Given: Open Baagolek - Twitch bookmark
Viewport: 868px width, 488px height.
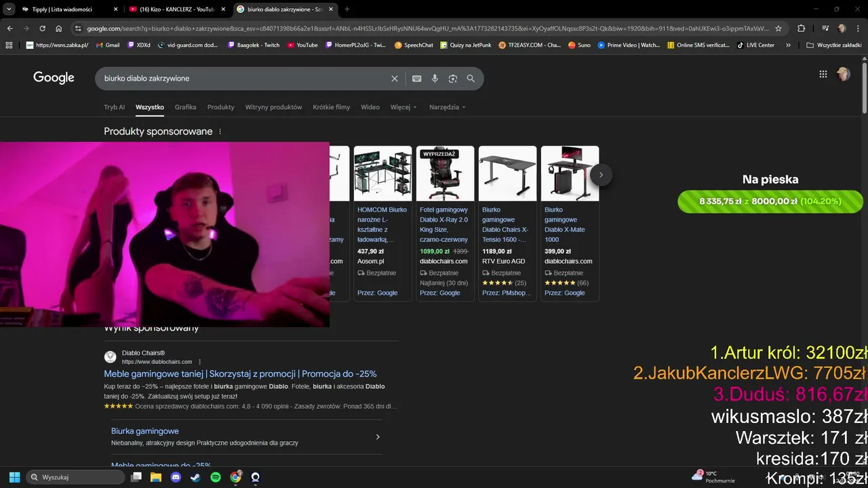Looking at the screenshot, I should coord(254,45).
